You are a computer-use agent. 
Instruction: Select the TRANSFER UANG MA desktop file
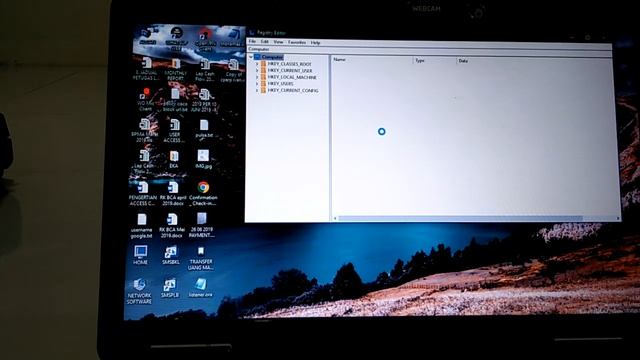[x=200, y=258]
